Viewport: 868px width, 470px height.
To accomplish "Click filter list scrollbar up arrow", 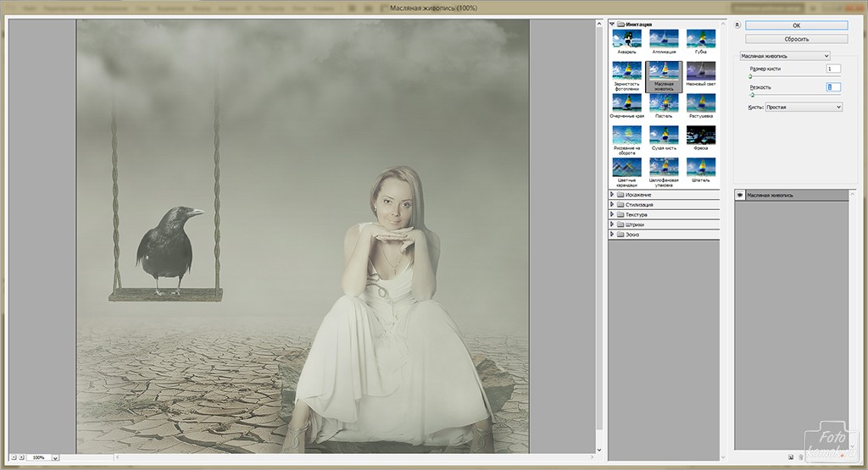I will (723, 24).
